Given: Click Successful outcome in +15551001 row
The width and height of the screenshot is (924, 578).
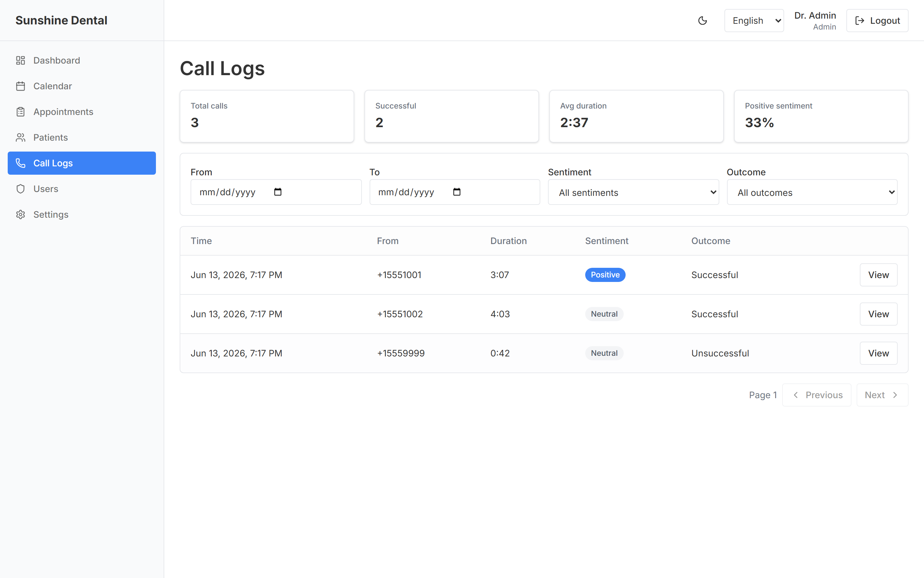Looking at the screenshot, I should (715, 275).
